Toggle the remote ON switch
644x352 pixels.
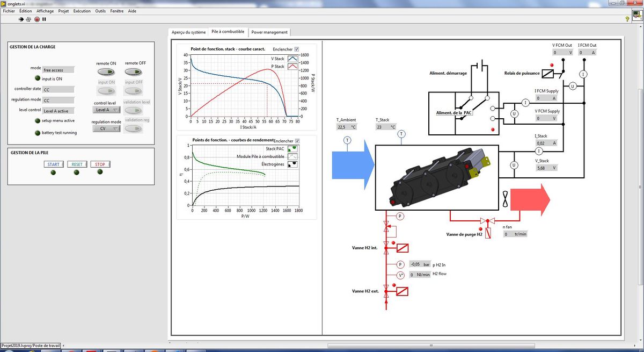coord(106,71)
